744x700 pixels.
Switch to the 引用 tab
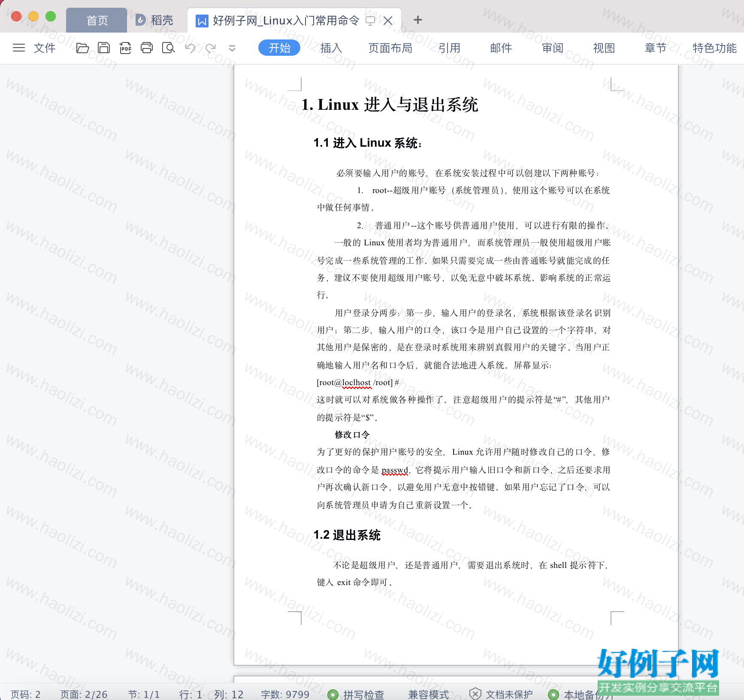449,48
